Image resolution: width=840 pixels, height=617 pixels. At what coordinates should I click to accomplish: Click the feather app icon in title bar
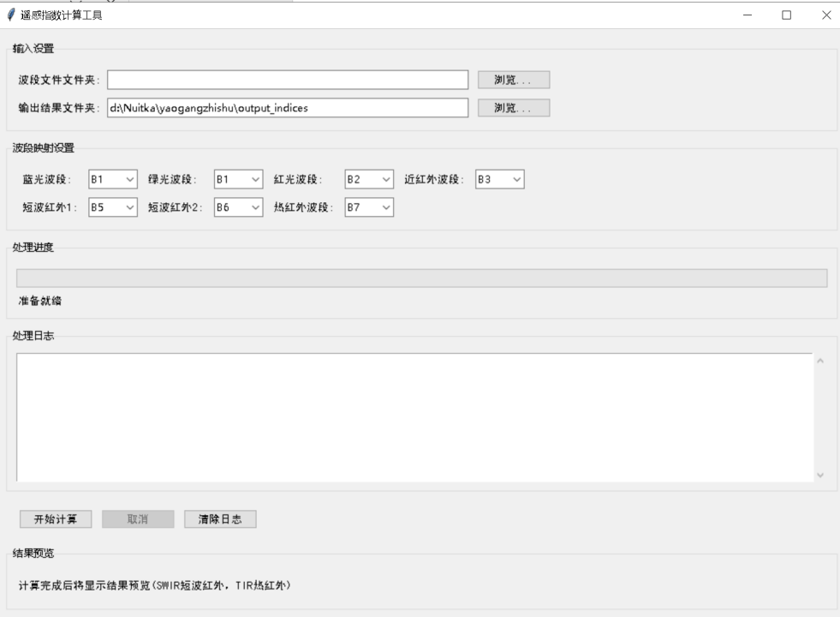(x=10, y=15)
